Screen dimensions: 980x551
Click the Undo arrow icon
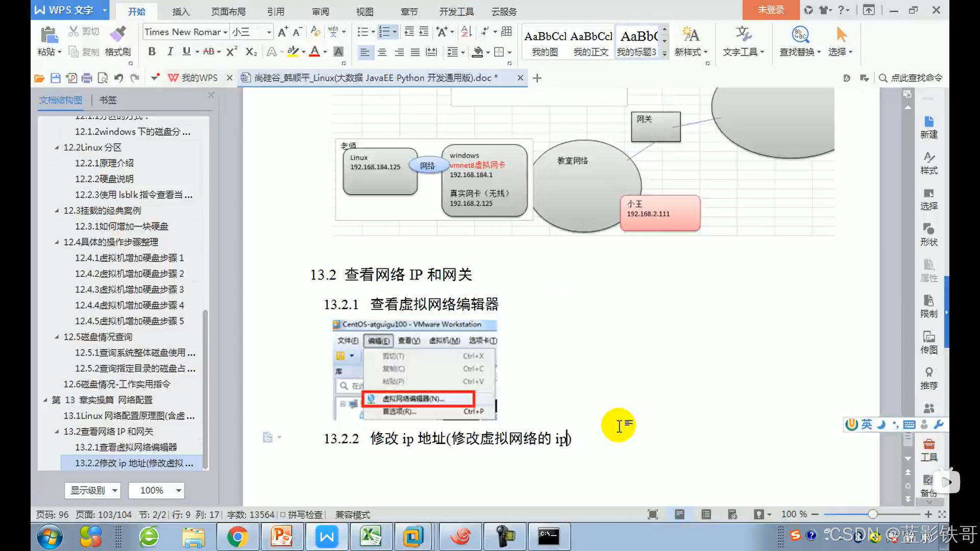pos(118,78)
